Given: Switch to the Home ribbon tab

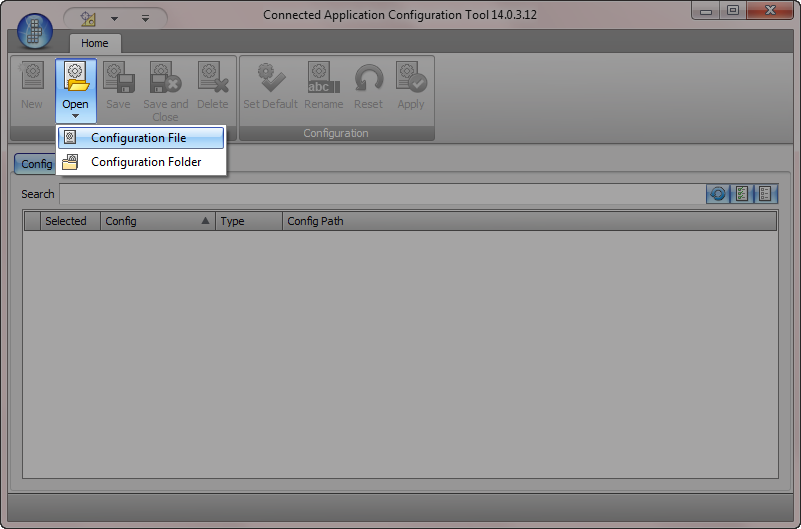Looking at the screenshot, I should click(95, 43).
